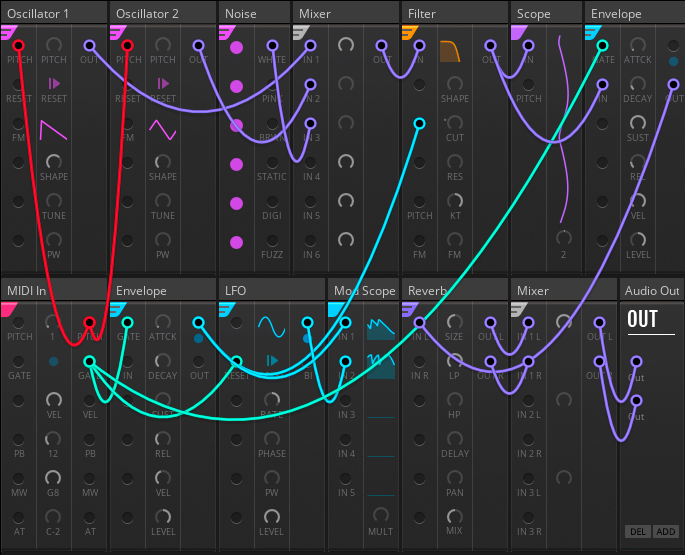Click the cyan logo icon on LFO
Viewport: 685px width, 555px height.
(227, 309)
